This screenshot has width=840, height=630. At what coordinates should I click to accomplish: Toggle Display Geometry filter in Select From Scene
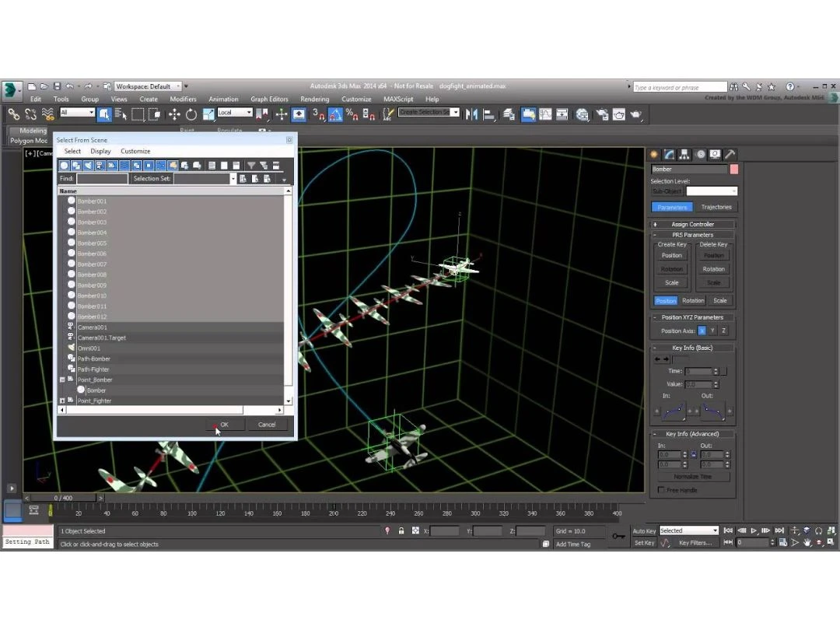(65, 166)
